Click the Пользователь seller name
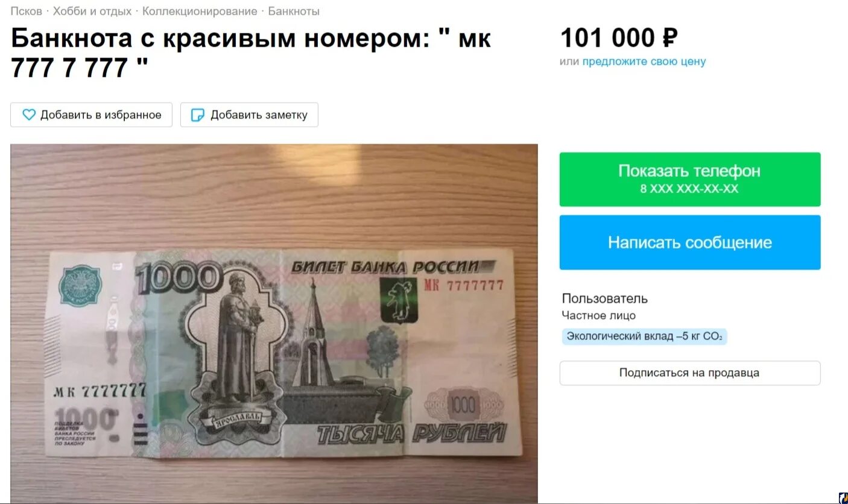Screen dimensions: 848x504 pos(605,298)
